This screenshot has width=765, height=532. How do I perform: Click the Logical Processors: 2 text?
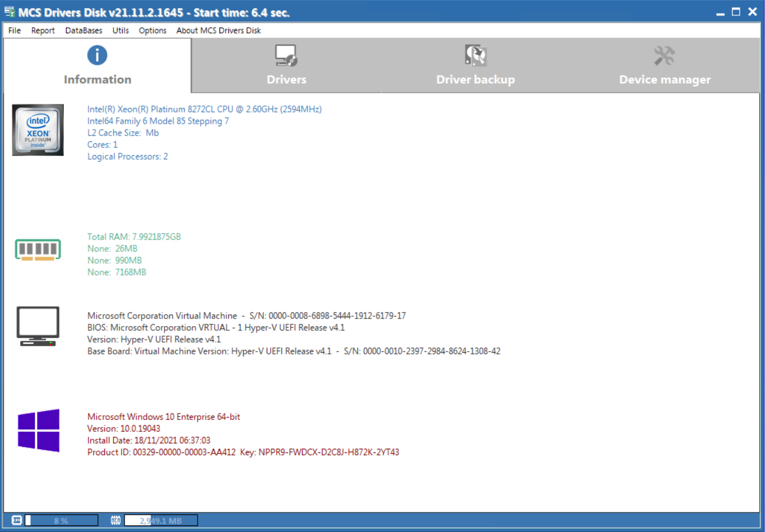(128, 156)
